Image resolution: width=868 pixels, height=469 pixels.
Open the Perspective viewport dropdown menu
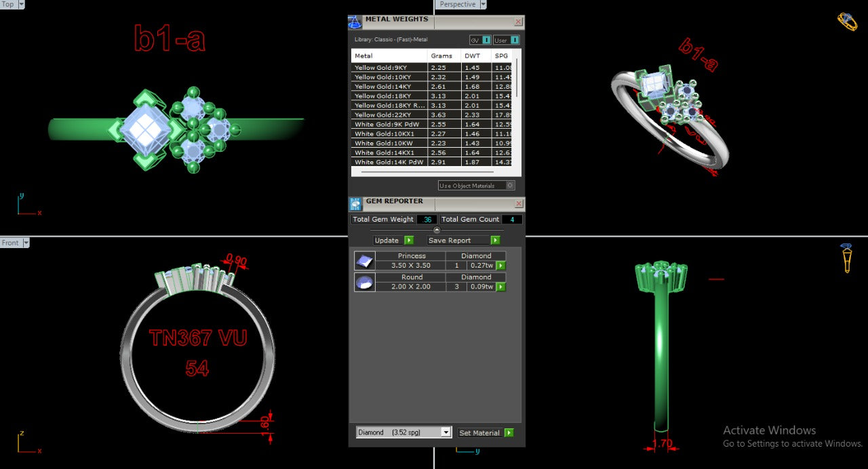click(483, 4)
